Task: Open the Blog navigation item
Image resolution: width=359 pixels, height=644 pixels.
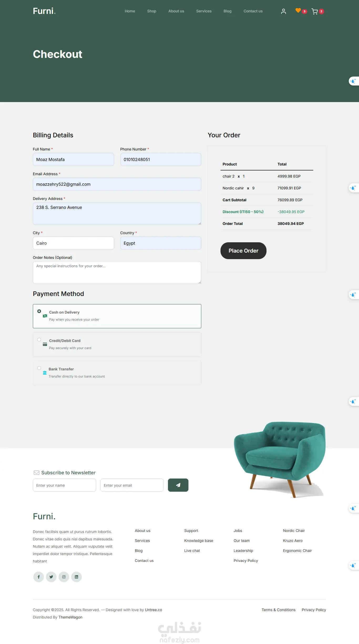Action: [x=227, y=11]
